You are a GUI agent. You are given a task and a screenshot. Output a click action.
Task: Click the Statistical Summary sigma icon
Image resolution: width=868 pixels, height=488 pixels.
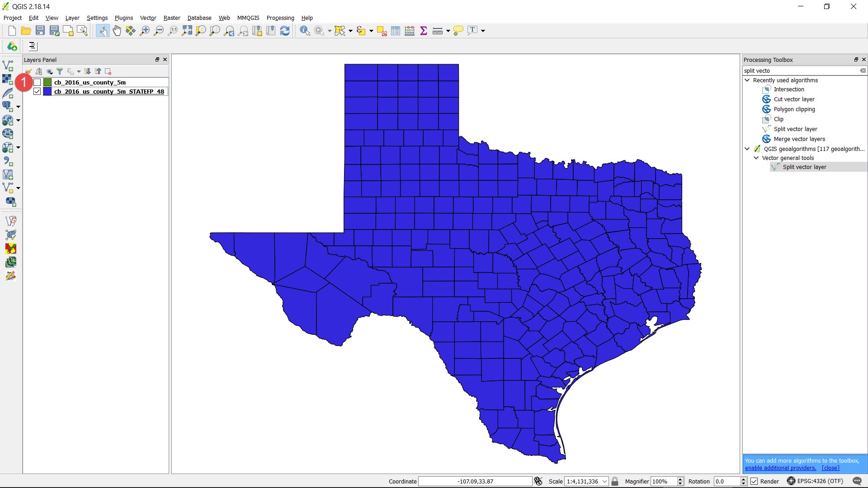click(424, 31)
